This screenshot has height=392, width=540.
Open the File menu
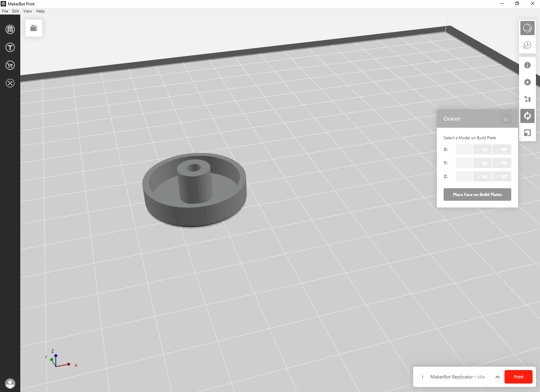[x=5, y=11]
